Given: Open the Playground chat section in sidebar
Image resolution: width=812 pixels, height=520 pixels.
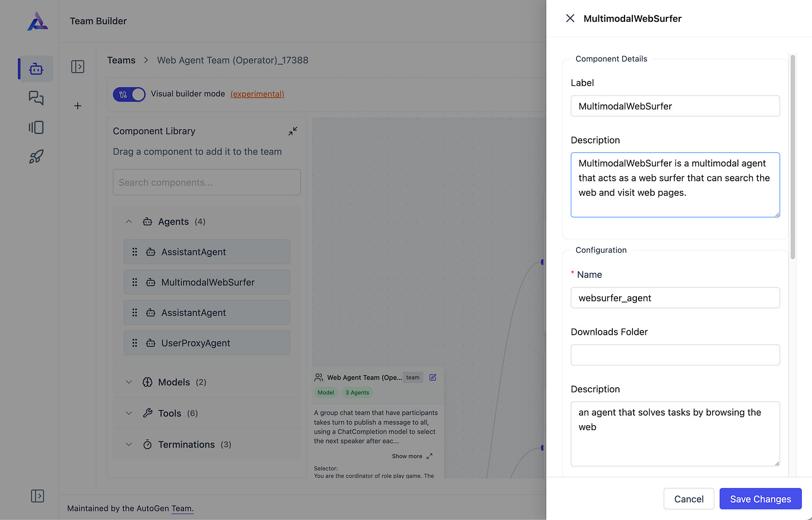Looking at the screenshot, I should click(x=36, y=98).
